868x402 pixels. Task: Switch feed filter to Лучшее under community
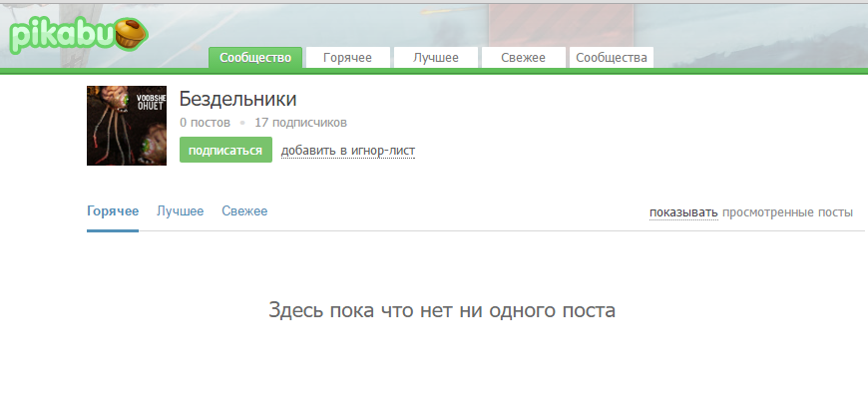pyautogui.click(x=181, y=210)
